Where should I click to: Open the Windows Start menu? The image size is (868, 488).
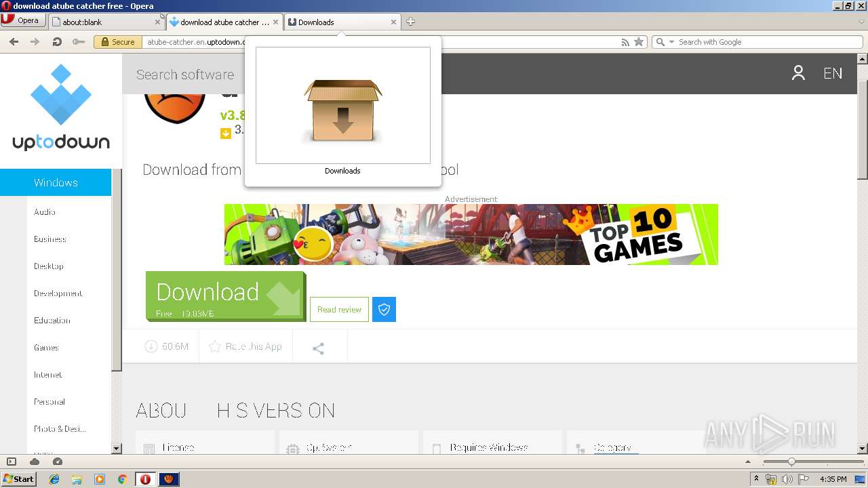[19, 479]
